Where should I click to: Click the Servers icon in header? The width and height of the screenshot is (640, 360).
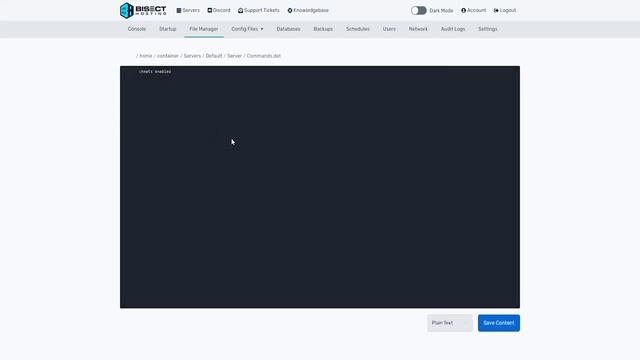click(179, 11)
